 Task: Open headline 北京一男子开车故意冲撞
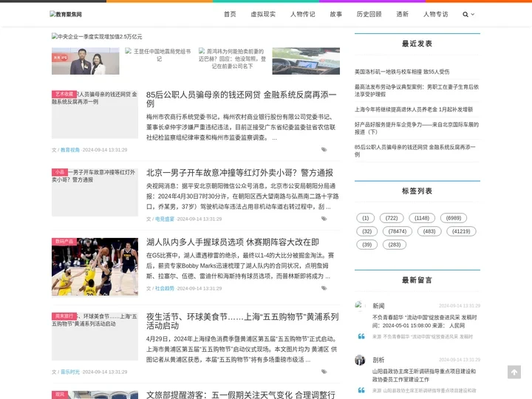pos(239,173)
